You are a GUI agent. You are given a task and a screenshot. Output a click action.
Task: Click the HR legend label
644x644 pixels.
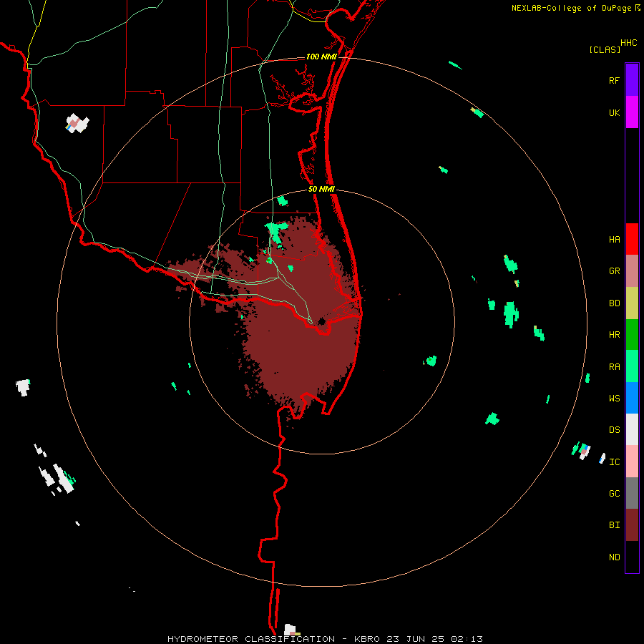click(614, 335)
